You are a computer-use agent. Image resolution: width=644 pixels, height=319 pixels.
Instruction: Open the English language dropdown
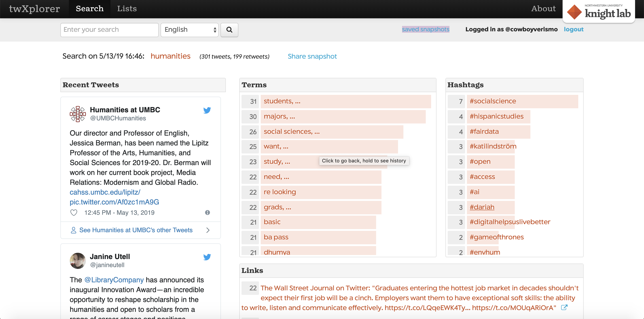pyautogui.click(x=189, y=30)
